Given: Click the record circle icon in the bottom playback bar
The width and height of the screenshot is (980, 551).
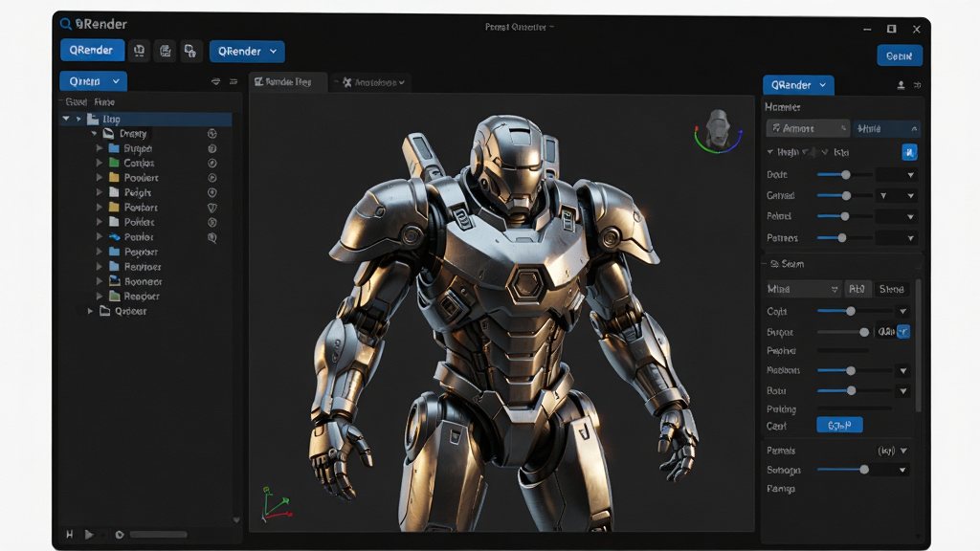Looking at the screenshot, I should [x=120, y=535].
